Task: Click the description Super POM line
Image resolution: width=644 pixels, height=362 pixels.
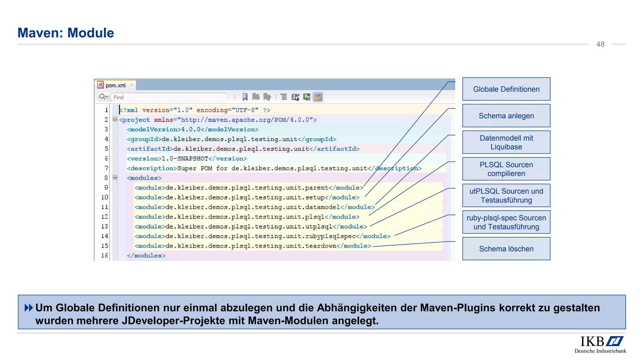Action: point(274,168)
